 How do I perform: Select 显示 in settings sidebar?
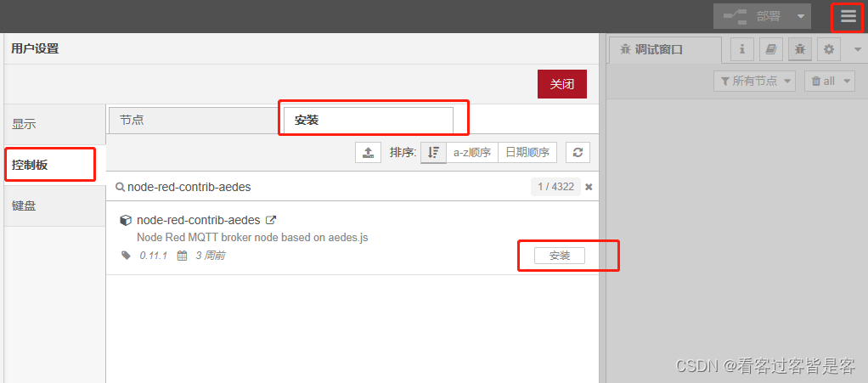[55, 125]
